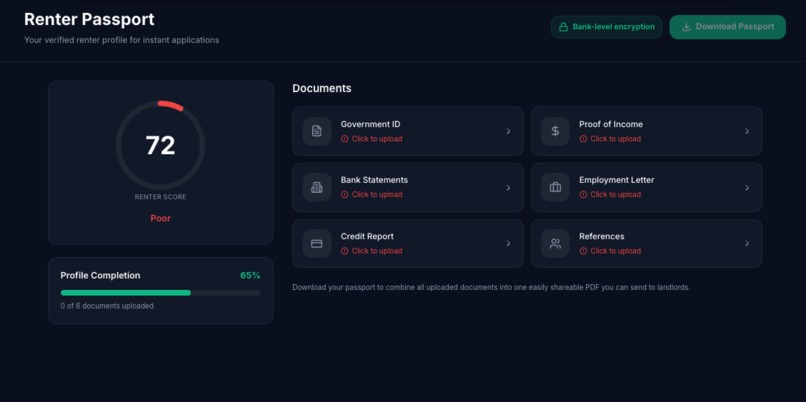This screenshot has width=806, height=402.
Task: Click the Profile Completion progress bar
Action: [160, 293]
